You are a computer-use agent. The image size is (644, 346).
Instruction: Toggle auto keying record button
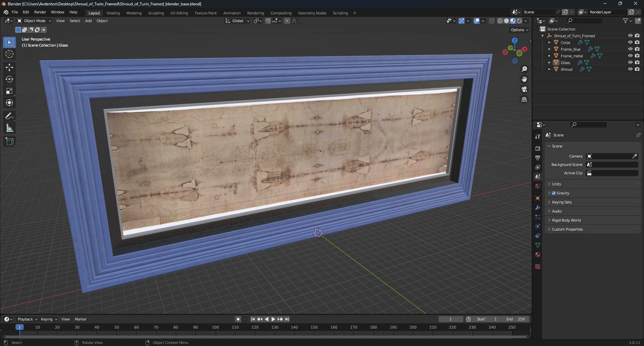[238, 319]
